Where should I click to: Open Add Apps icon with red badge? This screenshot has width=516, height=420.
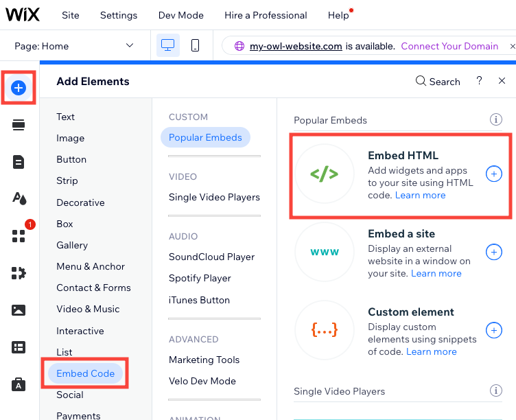tap(19, 235)
